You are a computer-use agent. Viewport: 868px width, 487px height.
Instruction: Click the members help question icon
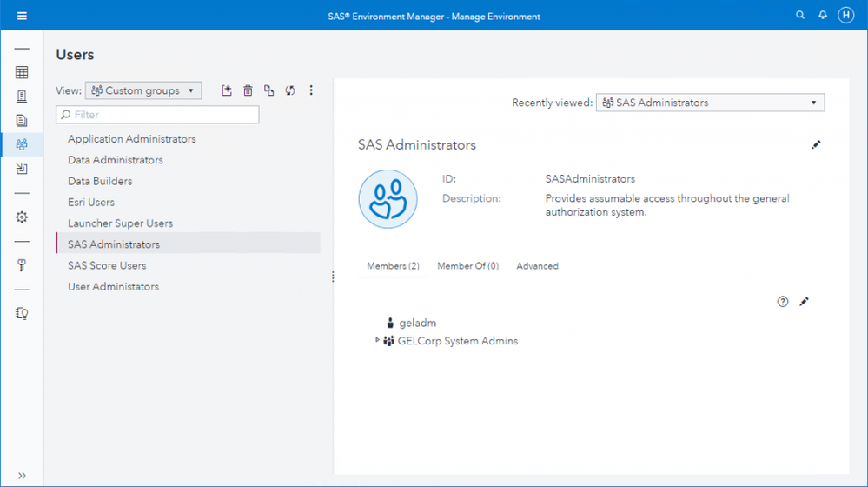pyautogui.click(x=783, y=302)
